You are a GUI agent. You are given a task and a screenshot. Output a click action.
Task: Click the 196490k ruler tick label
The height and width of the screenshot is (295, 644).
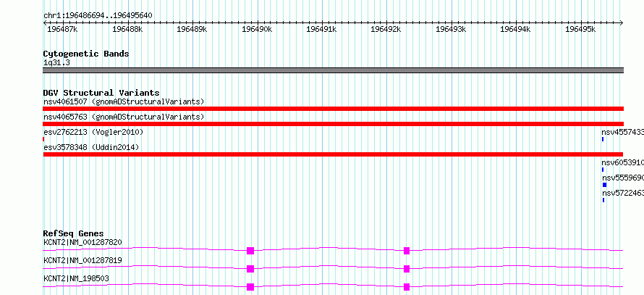[257, 29]
